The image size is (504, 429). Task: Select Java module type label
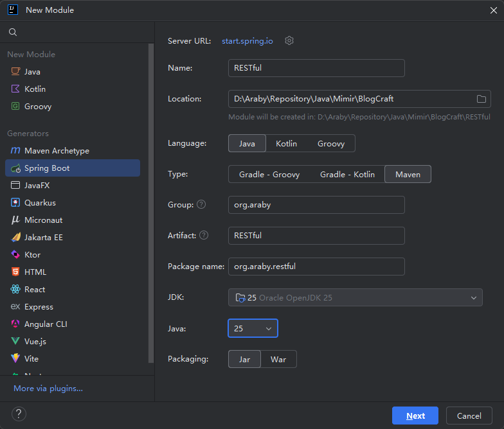point(32,72)
